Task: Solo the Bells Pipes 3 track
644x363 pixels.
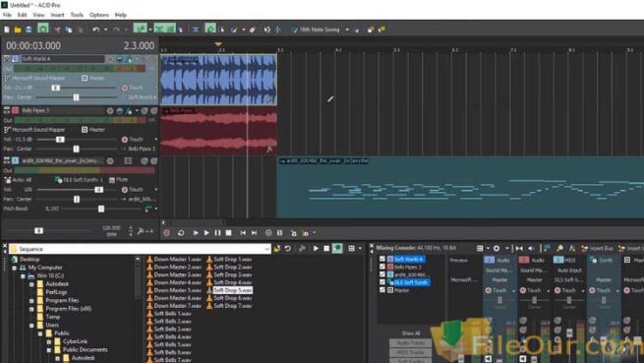Action: 154,110
